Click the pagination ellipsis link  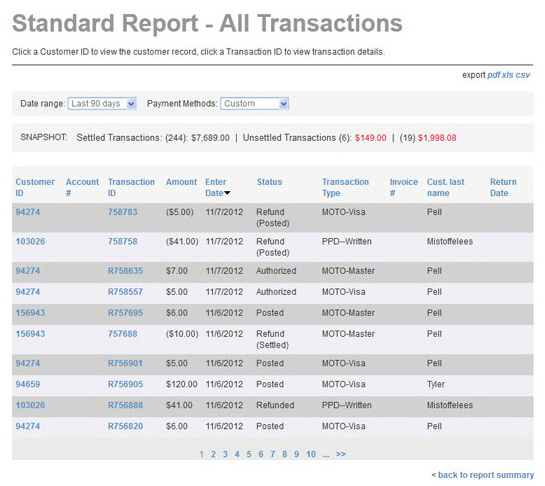(x=326, y=455)
